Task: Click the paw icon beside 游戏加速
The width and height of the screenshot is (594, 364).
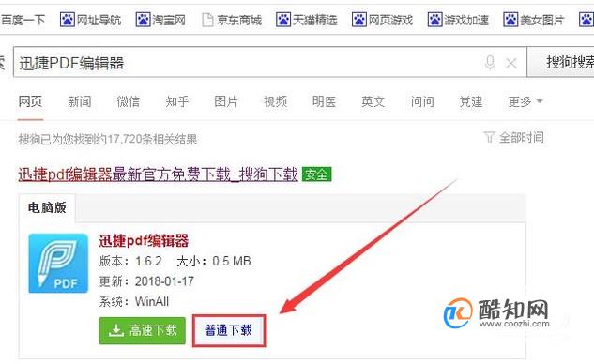Action: point(434,20)
